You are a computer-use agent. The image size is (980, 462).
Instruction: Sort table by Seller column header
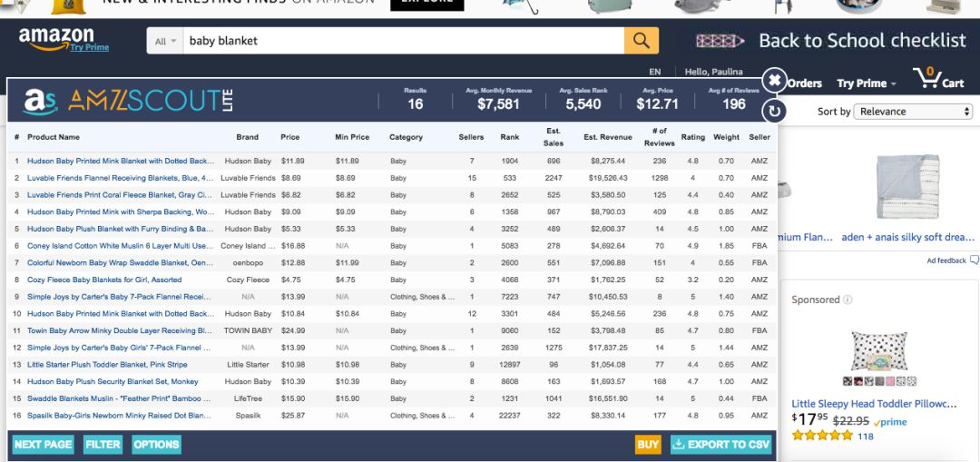(x=759, y=137)
